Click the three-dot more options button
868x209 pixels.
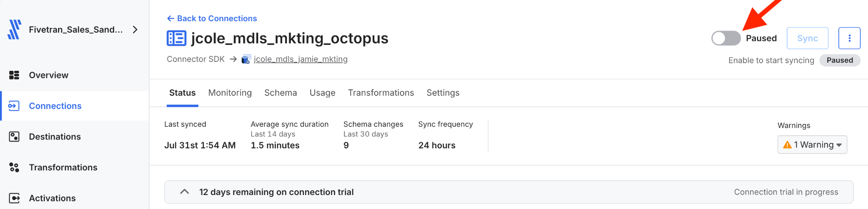(x=849, y=38)
